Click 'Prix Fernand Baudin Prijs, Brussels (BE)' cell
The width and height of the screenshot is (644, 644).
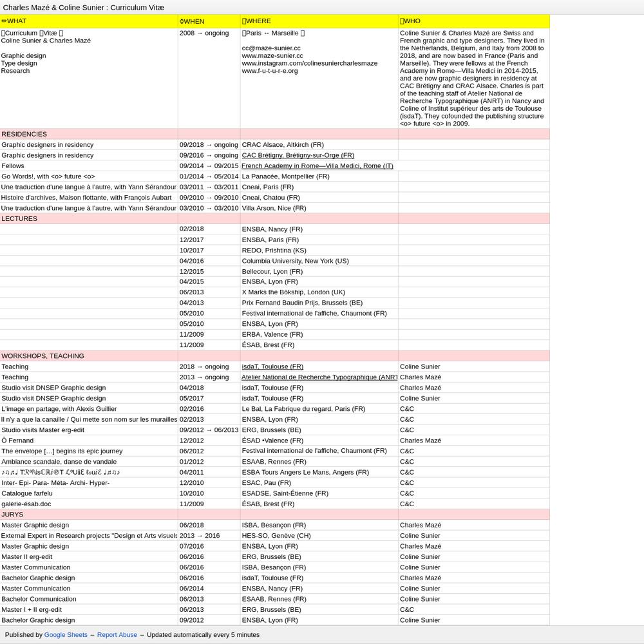(319, 303)
